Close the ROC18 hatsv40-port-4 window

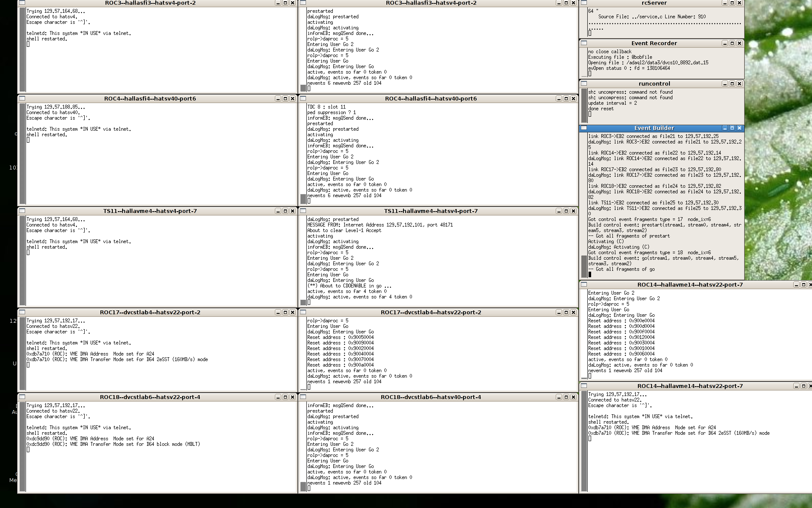pyautogui.click(x=573, y=397)
